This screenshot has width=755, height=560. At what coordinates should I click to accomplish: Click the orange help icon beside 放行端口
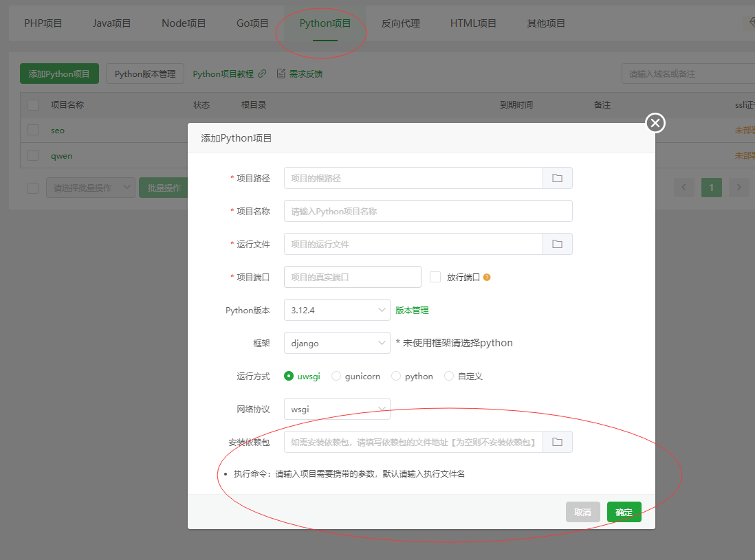(487, 277)
